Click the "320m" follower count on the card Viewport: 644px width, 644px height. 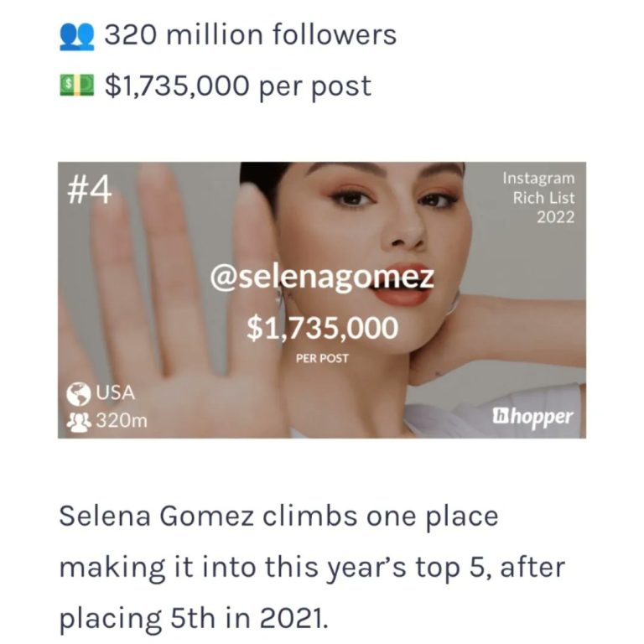pos(121,420)
